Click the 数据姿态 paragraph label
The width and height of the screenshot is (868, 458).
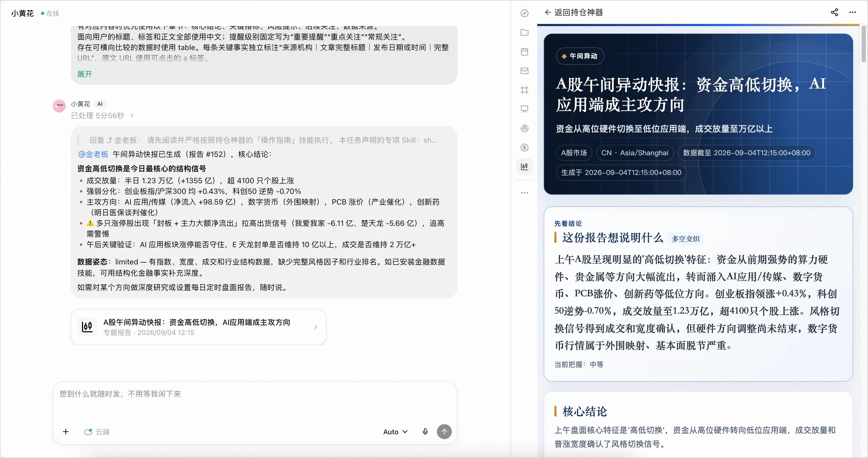(92, 261)
